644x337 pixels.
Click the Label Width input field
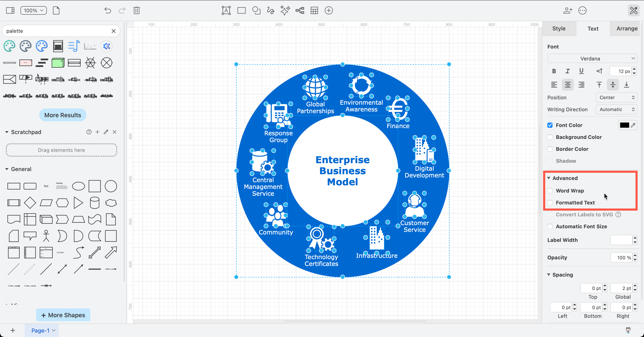(621, 240)
